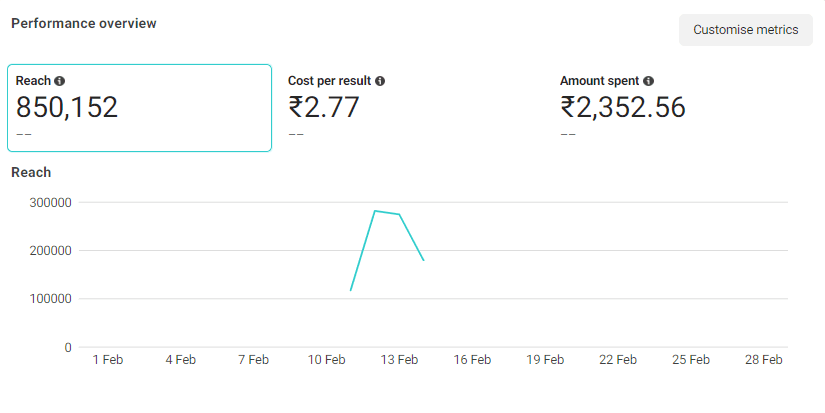Click the 16 Feb axis label

click(472, 360)
